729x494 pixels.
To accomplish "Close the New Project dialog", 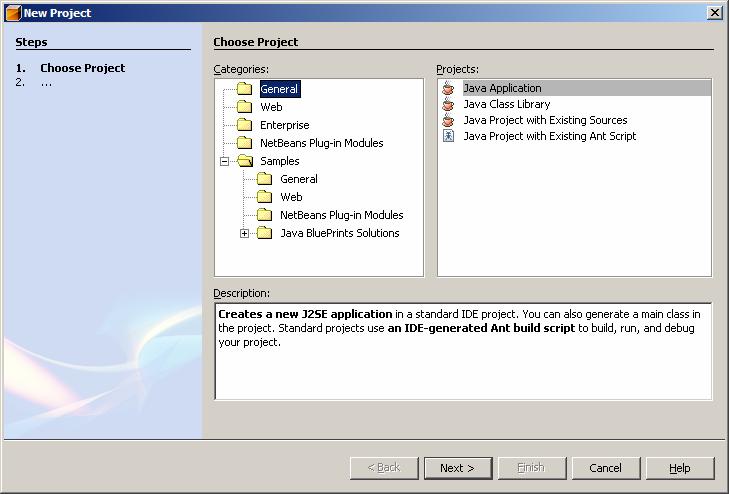I will 715,13.
